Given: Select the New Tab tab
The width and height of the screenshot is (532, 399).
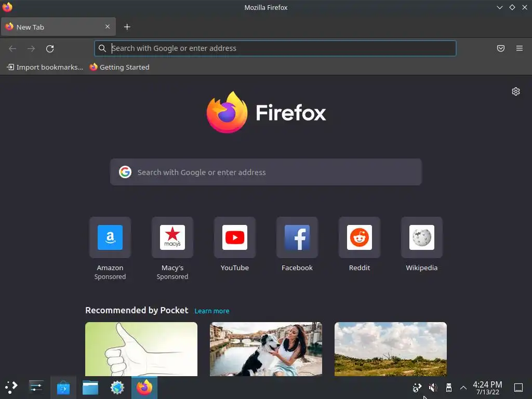Looking at the screenshot, I should coord(58,27).
